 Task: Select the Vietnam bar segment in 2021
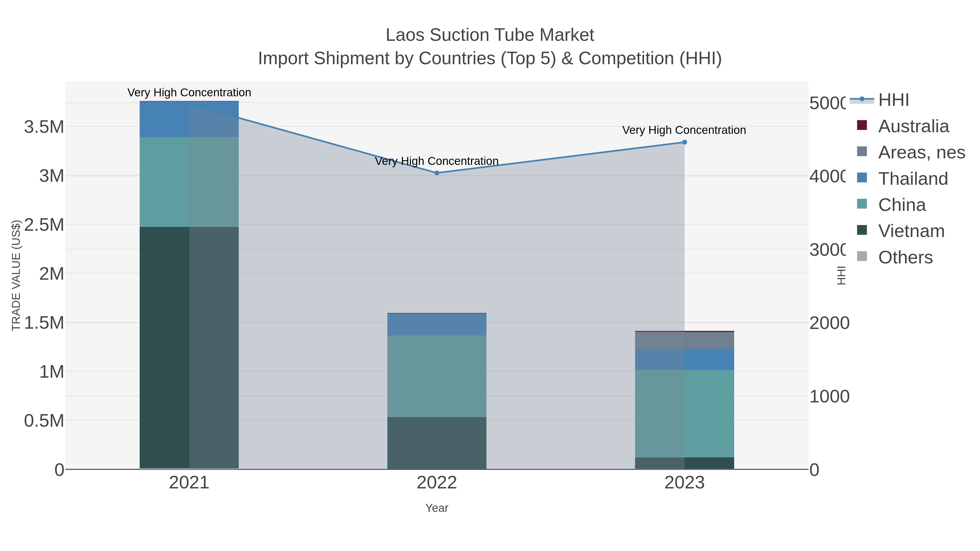pos(189,347)
